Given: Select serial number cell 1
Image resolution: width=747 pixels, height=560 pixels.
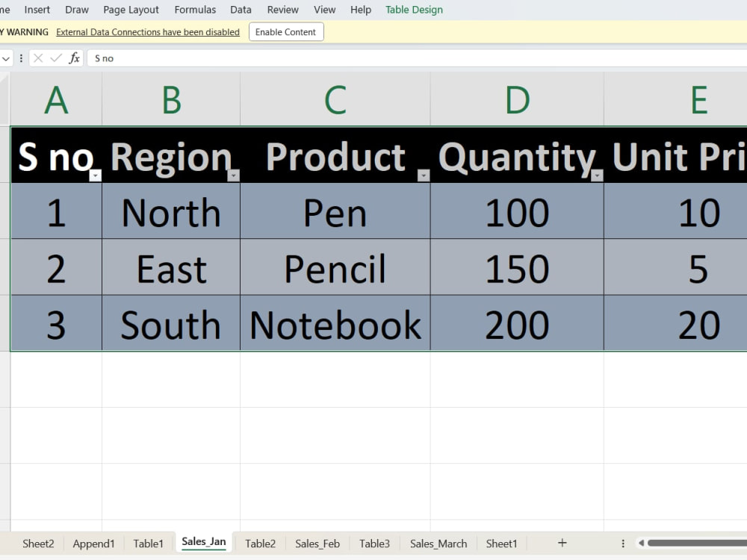Looking at the screenshot, I should tap(56, 211).
